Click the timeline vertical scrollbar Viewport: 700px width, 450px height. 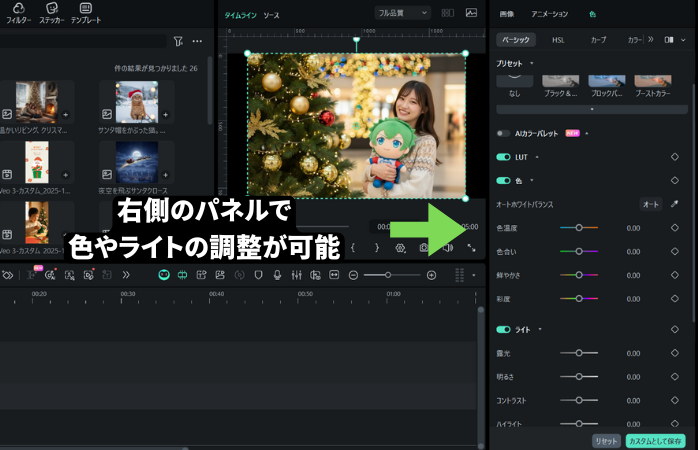point(481,377)
